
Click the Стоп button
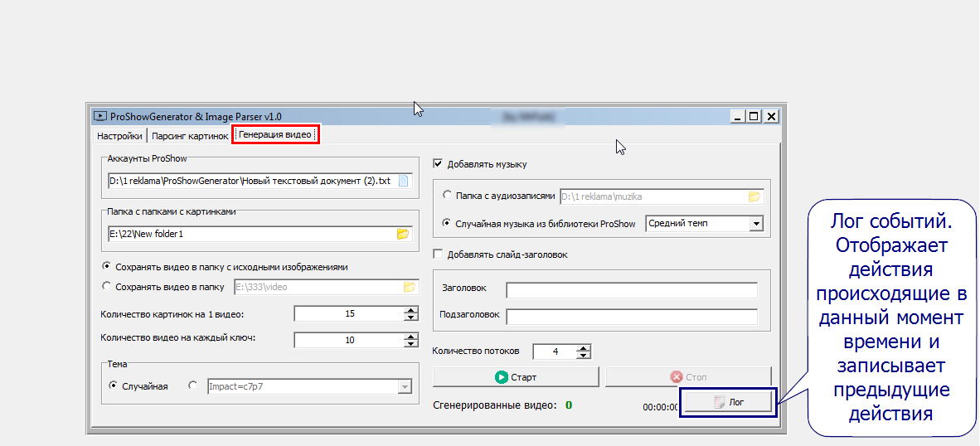(688, 377)
